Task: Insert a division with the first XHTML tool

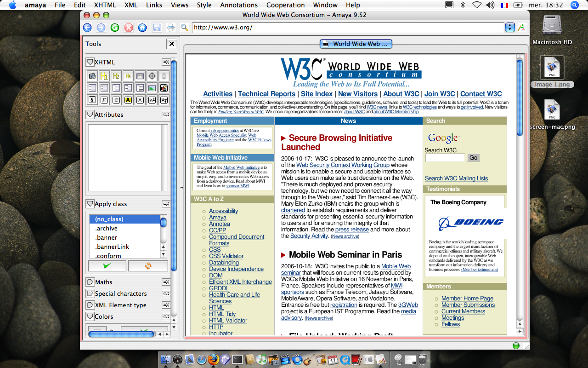Action: point(92,76)
